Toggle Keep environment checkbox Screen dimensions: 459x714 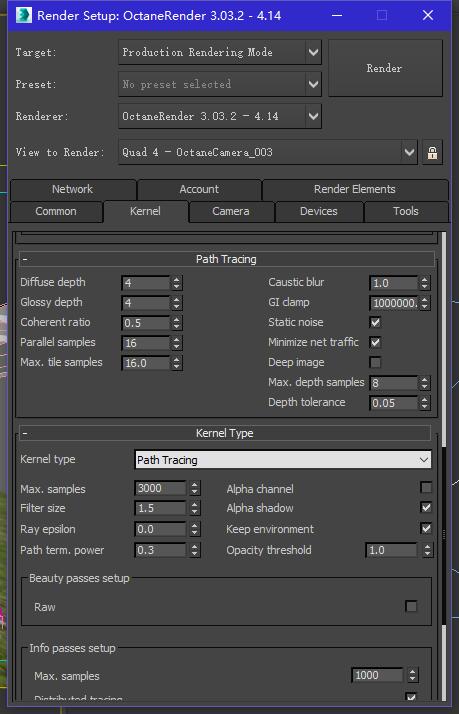click(x=426, y=529)
